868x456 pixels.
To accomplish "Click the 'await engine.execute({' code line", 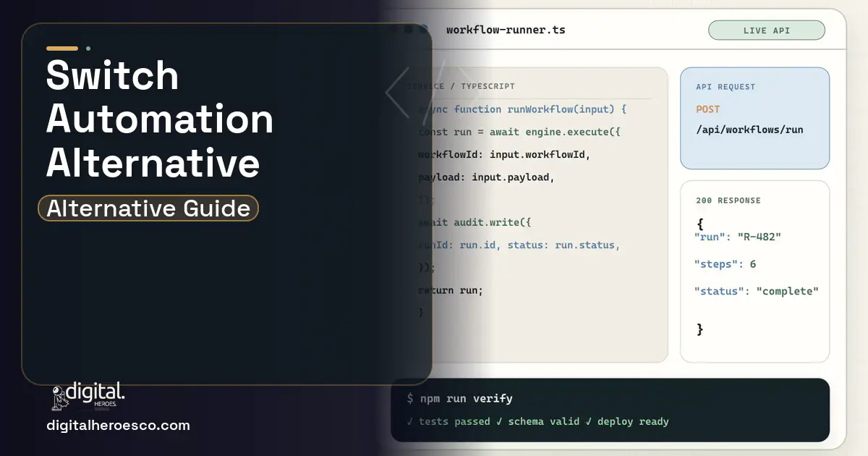I will coord(519,132).
